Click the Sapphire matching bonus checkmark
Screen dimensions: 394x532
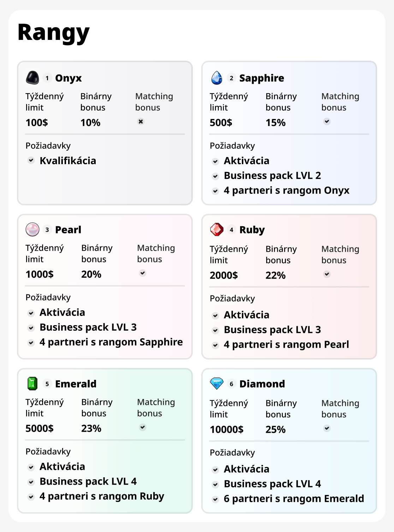[327, 121]
